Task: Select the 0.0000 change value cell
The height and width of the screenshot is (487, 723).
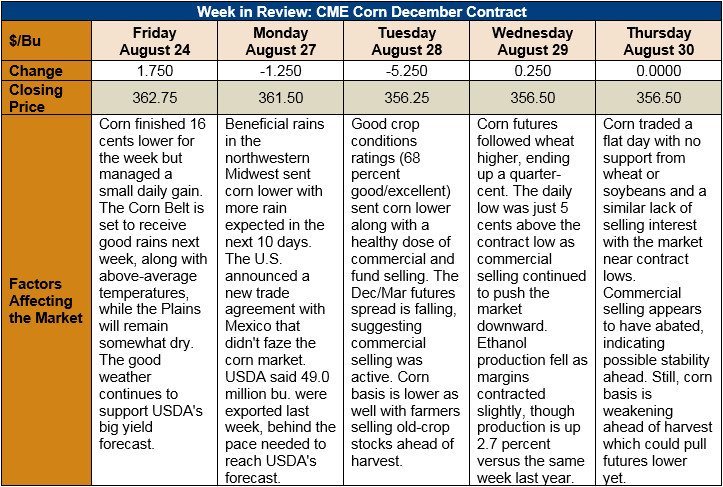Action: pos(658,71)
